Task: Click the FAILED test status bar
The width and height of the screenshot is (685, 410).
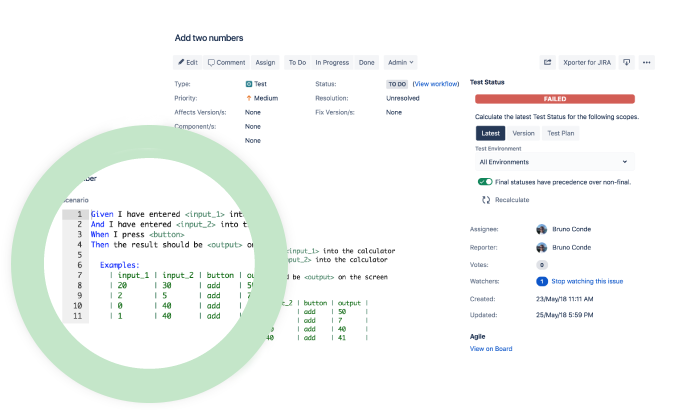Action: coord(555,100)
